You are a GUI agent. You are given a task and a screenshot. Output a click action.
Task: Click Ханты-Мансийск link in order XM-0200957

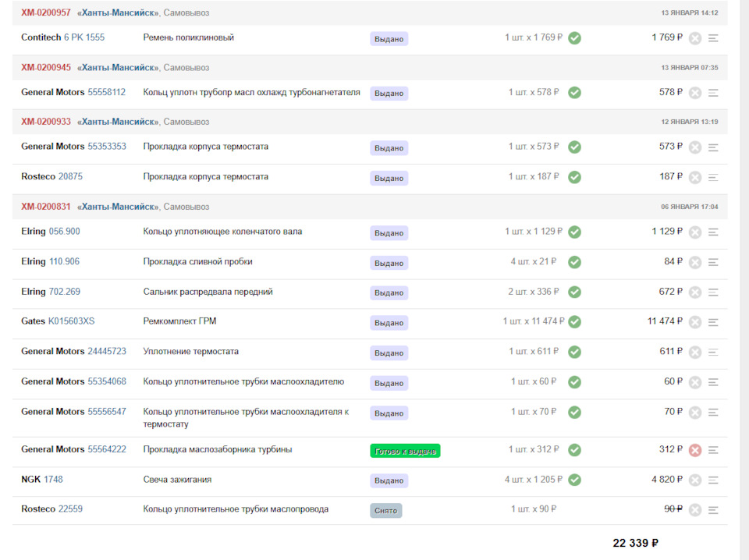click(x=119, y=13)
